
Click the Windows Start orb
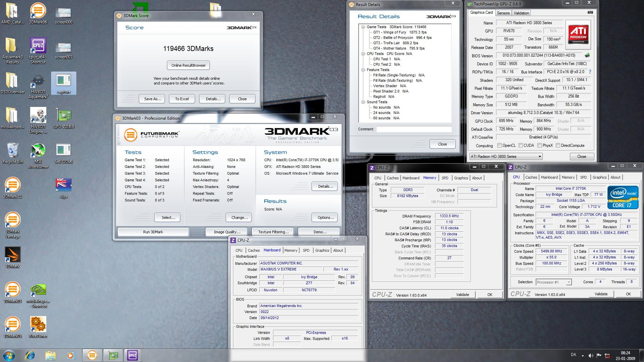coord(9,355)
